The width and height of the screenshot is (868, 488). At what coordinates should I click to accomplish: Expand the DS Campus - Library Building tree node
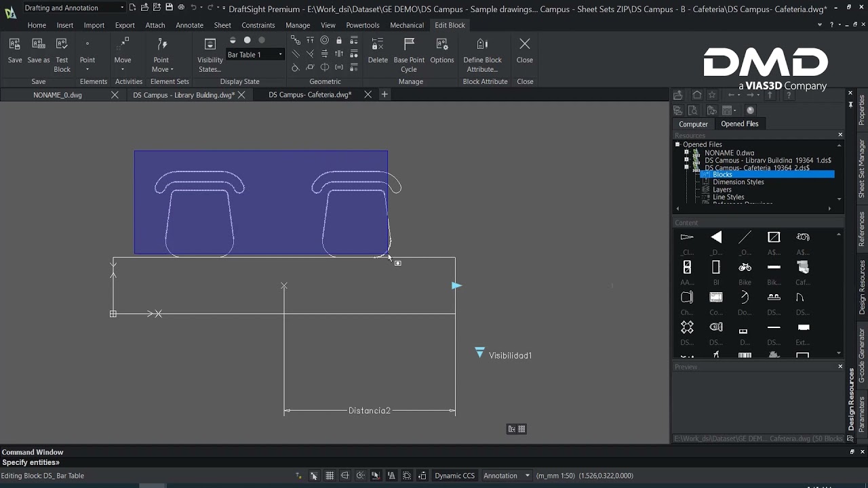point(686,160)
